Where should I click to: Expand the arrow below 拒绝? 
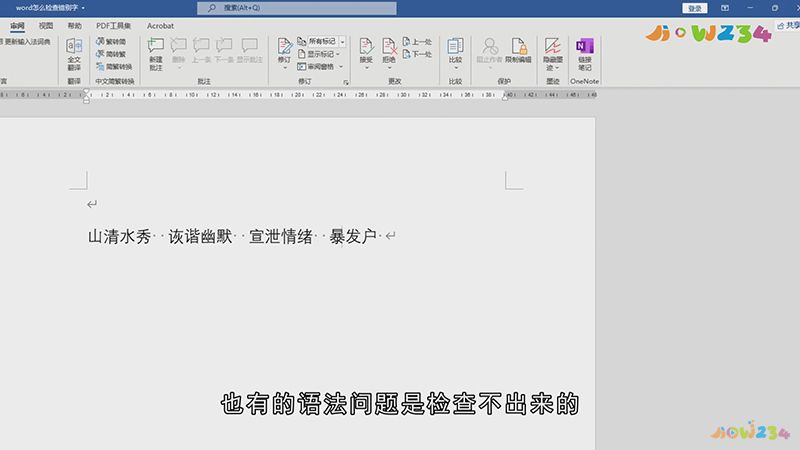point(389,68)
